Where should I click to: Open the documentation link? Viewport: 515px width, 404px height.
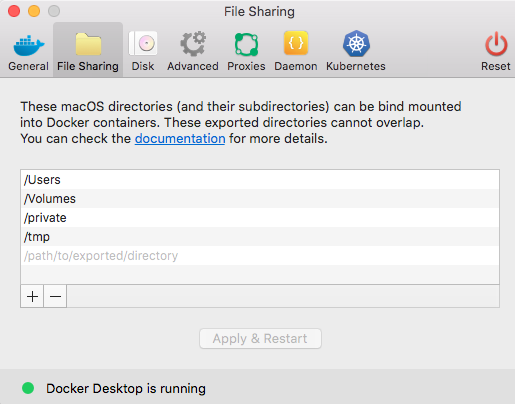click(x=180, y=139)
